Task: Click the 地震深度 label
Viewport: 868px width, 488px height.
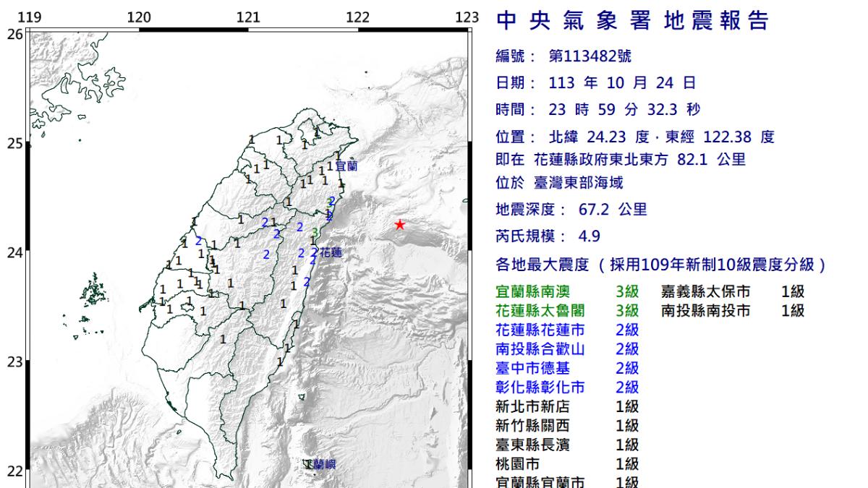Action: click(526, 210)
